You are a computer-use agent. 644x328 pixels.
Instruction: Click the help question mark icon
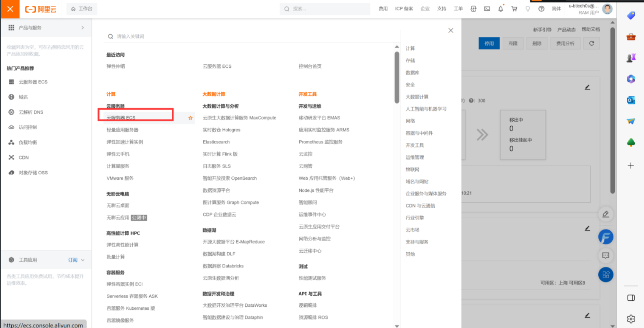coord(541,9)
